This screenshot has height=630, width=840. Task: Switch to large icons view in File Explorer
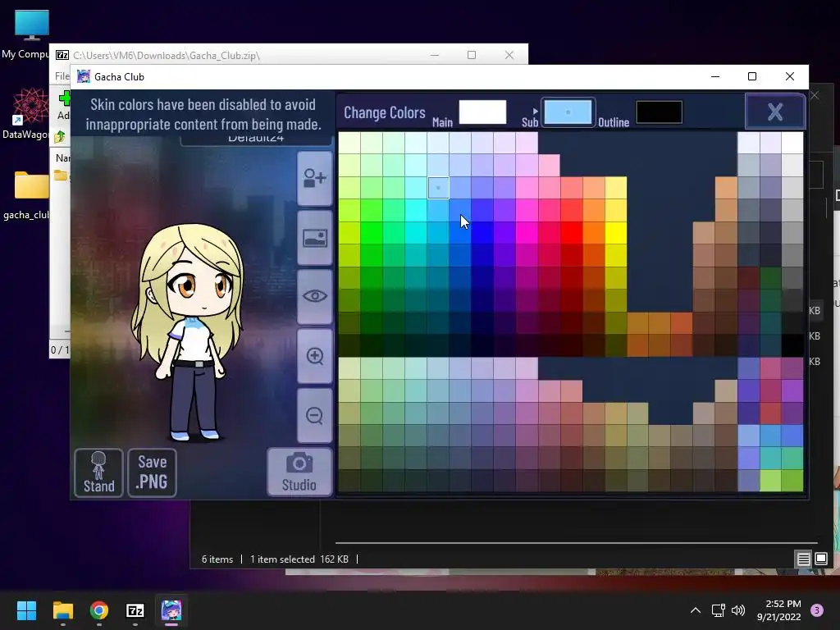click(821, 559)
